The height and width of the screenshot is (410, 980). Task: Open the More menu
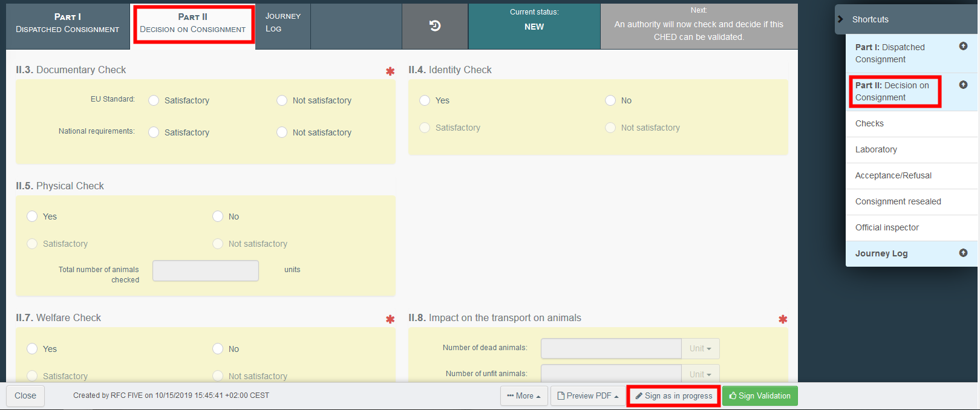(524, 396)
